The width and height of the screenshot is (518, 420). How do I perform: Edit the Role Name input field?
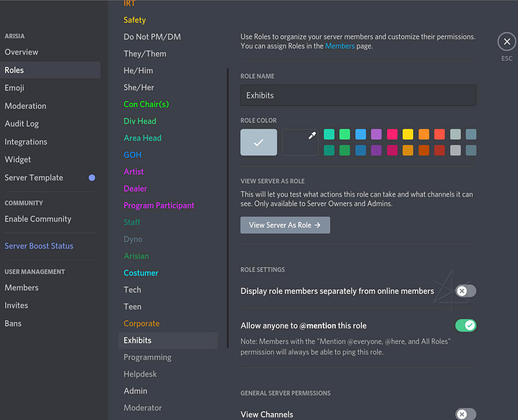click(x=358, y=95)
